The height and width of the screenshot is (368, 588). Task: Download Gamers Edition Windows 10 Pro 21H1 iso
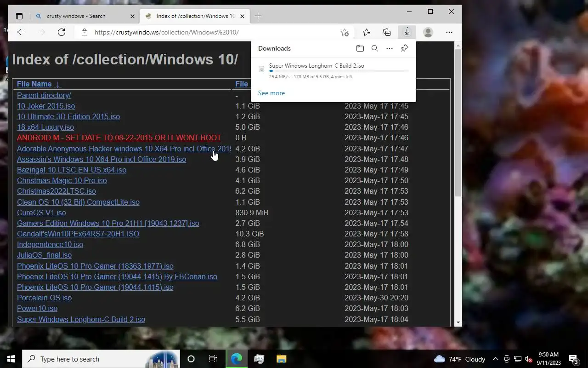pos(108,223)
